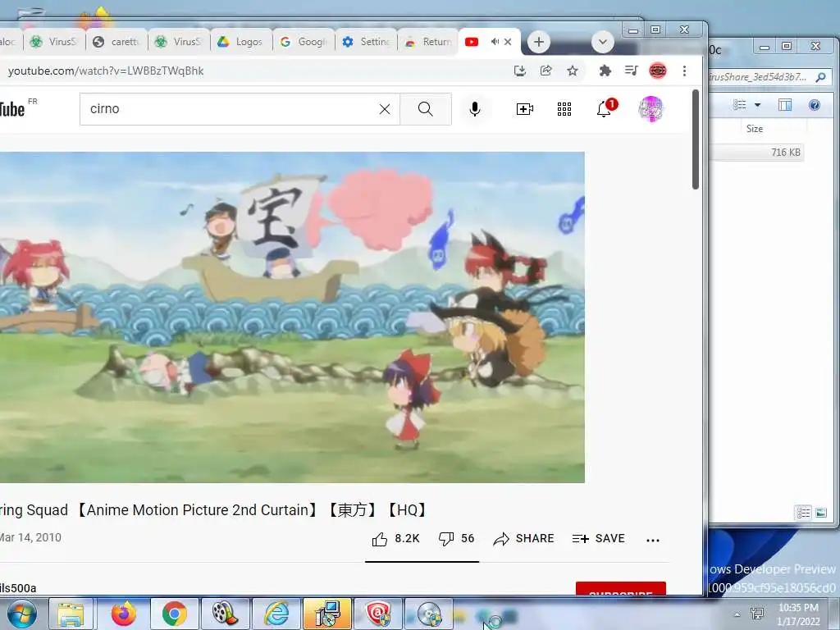
Task: Bookmark this page with the star icon
Action: (573, 71)
